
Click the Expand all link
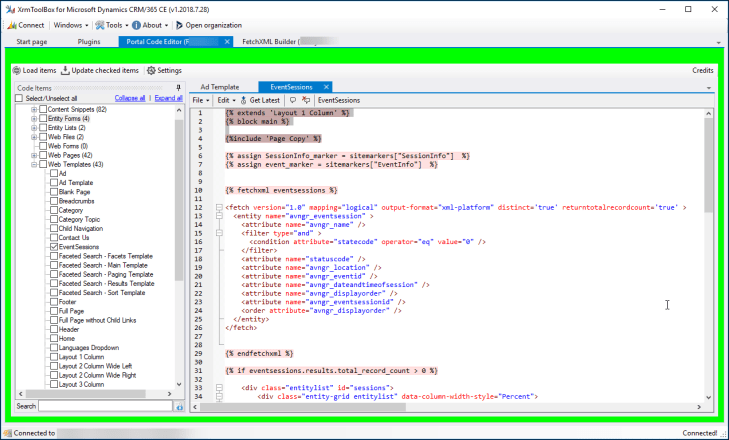[x=168, y=98]
